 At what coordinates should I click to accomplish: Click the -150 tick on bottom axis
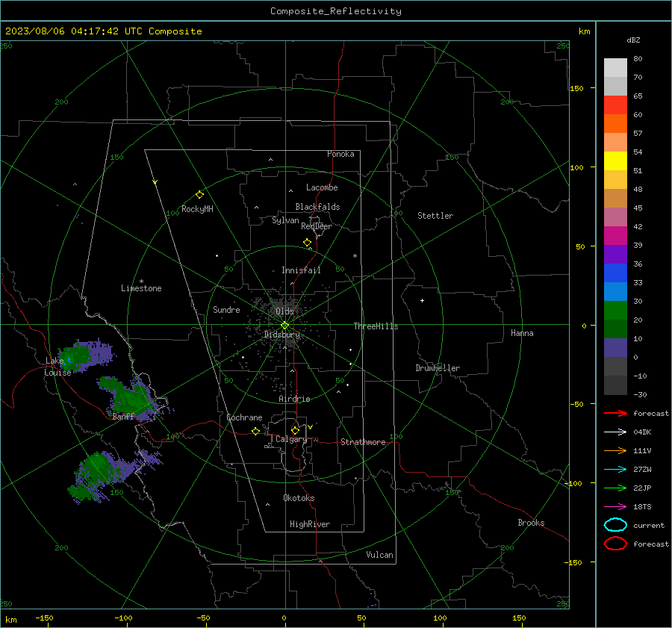coord(44,618)
